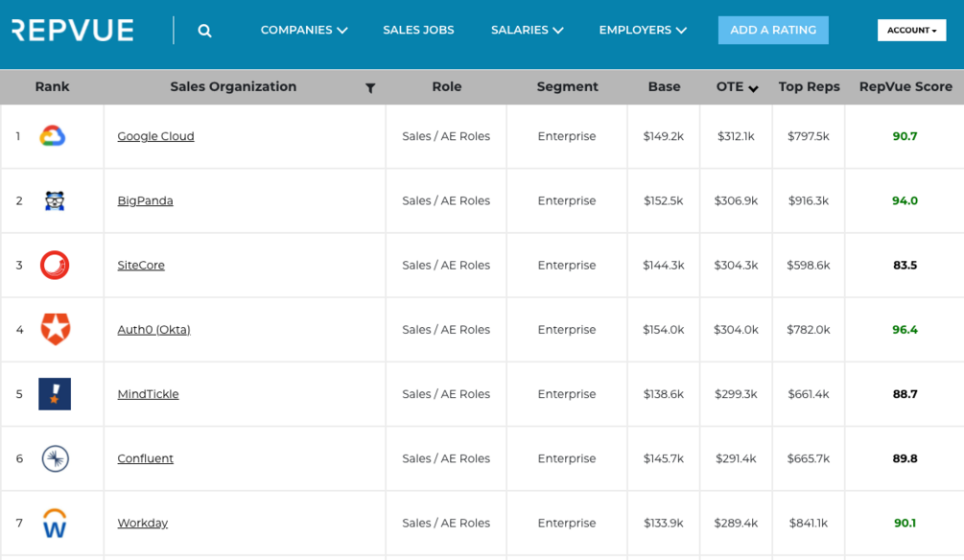This screenshot has height=560, width=964.
Task: Click the Workday logo icon
Action: [x=55, y=524]
